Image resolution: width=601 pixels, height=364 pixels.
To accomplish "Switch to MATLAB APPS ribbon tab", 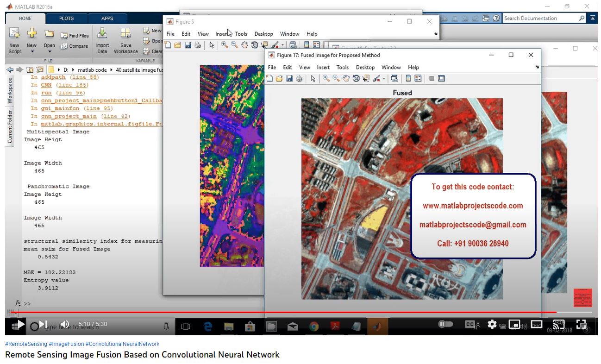I will [107, 19].
